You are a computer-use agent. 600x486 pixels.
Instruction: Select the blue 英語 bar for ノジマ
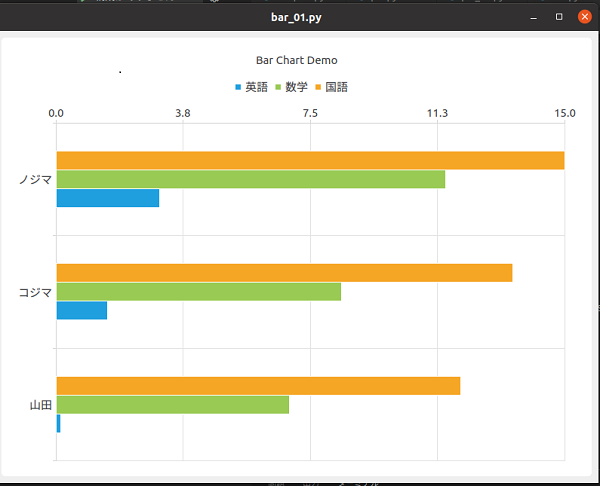coord(107,198)
